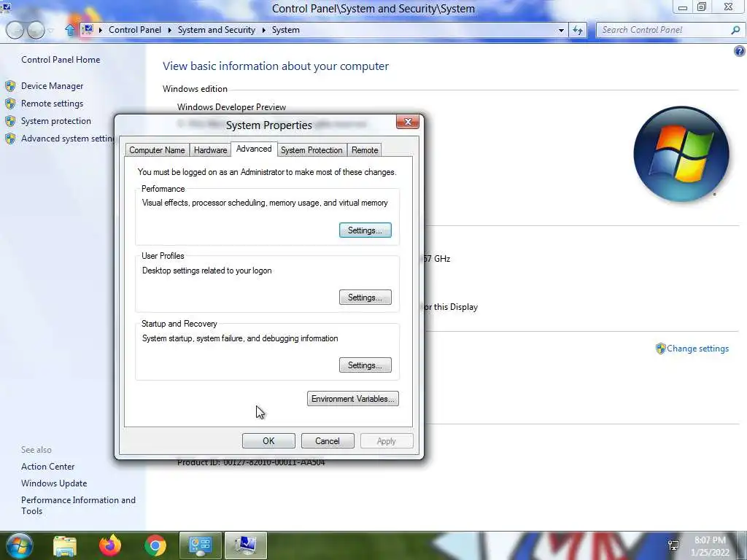
Task: Click the window title bar system icon
Action: 6,6
